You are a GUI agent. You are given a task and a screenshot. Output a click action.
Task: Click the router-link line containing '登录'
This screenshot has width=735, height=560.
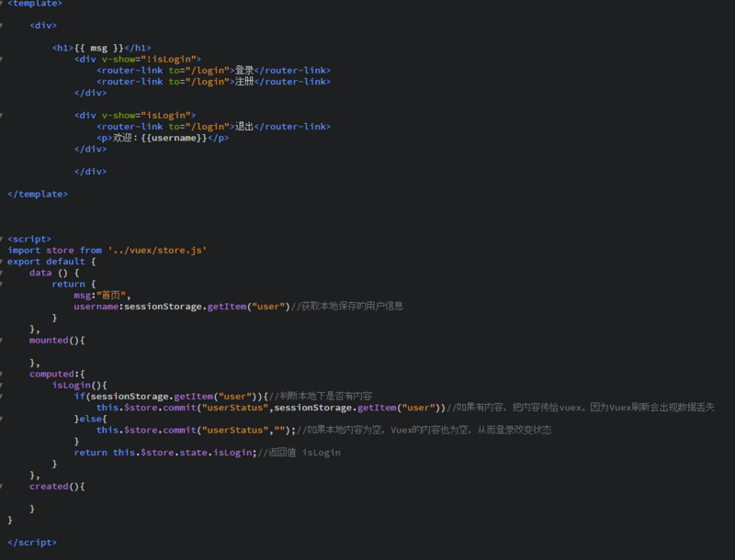pyautogui.click(x=213, y=71)
